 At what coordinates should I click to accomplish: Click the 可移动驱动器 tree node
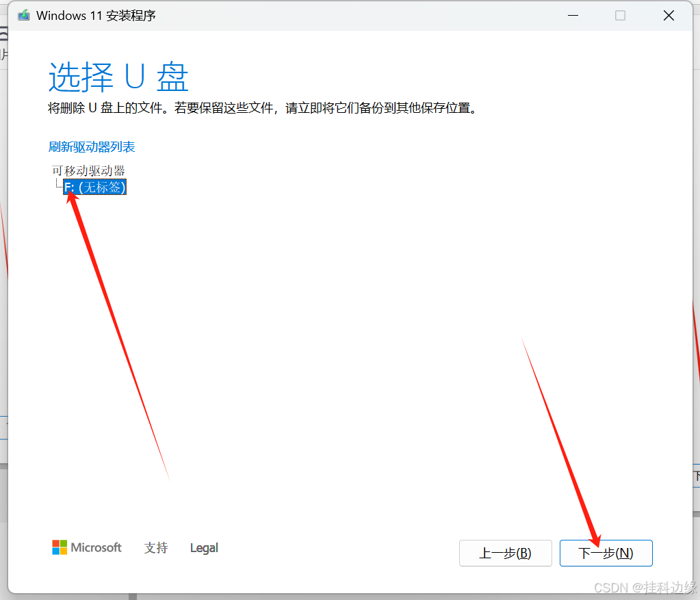(88, 170)
